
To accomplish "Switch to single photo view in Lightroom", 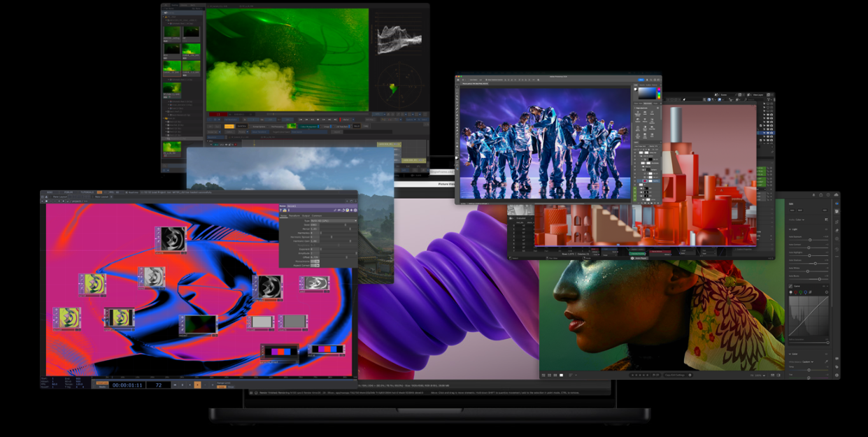I will pyautogui.click(x=561, y=375).
